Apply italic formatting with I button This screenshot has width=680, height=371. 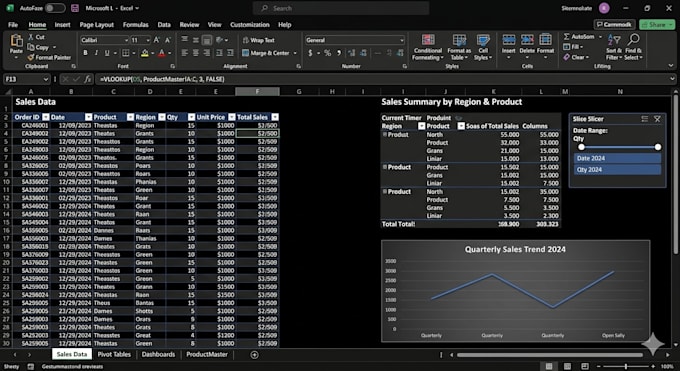[x=96, y=53]
